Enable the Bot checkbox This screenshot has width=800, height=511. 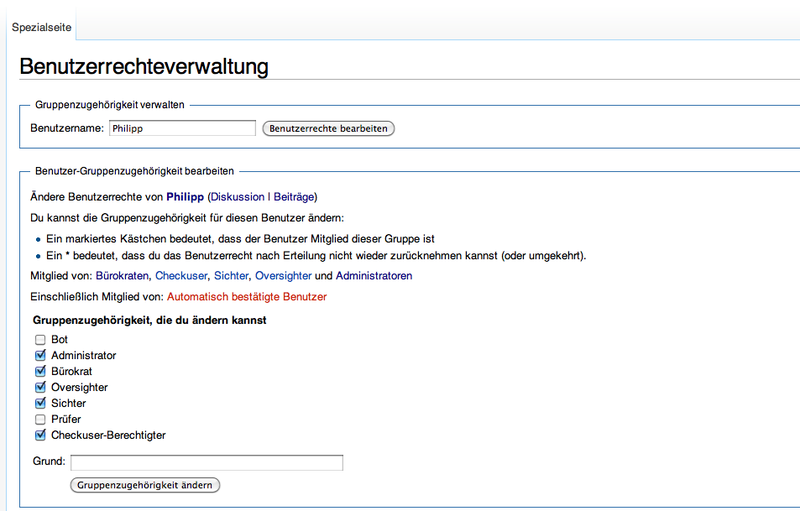tap(41, 340)
